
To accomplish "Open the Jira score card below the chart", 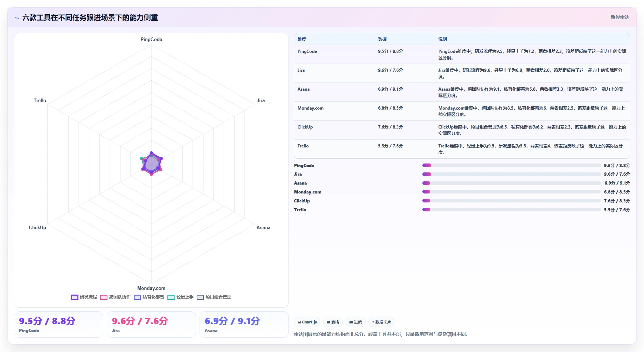I will [151, 325].
